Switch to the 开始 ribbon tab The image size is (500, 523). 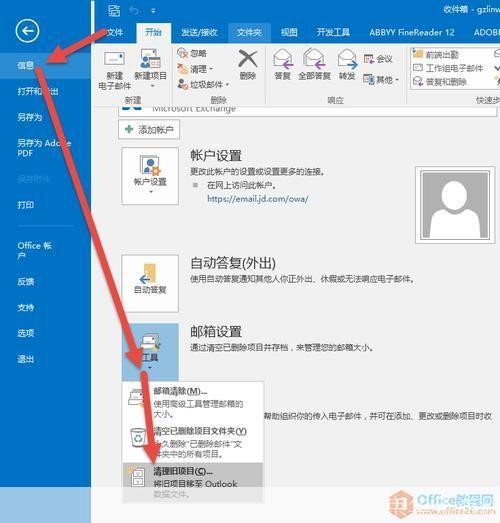click(153, 32)
